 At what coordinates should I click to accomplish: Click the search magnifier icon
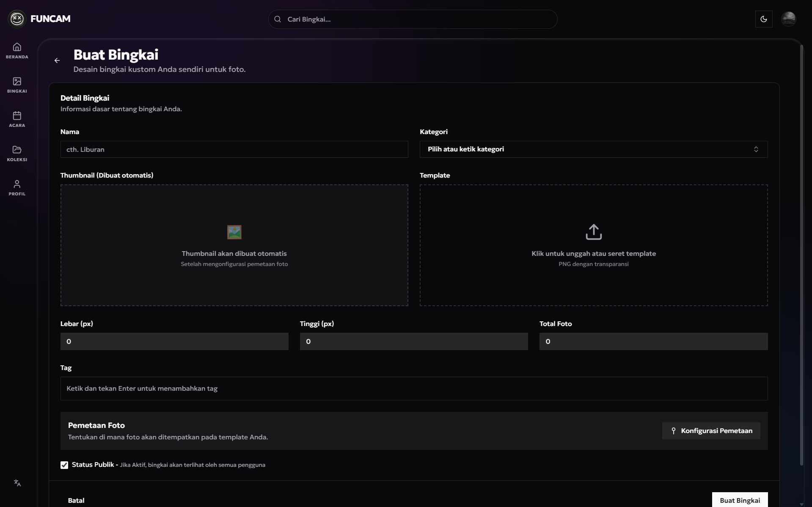coord(278,19)
